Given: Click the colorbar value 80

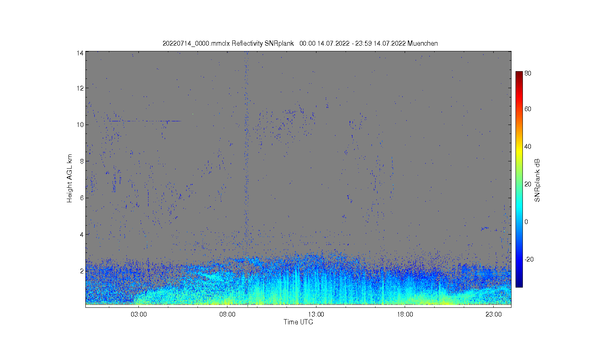Looking at the screenshot, I should [528, 74].
